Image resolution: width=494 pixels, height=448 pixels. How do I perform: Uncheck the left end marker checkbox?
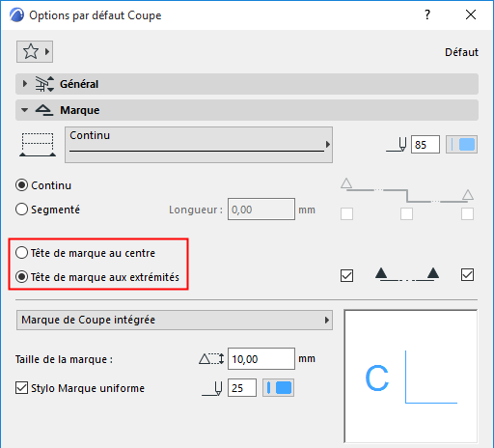(x=346, y=275)
